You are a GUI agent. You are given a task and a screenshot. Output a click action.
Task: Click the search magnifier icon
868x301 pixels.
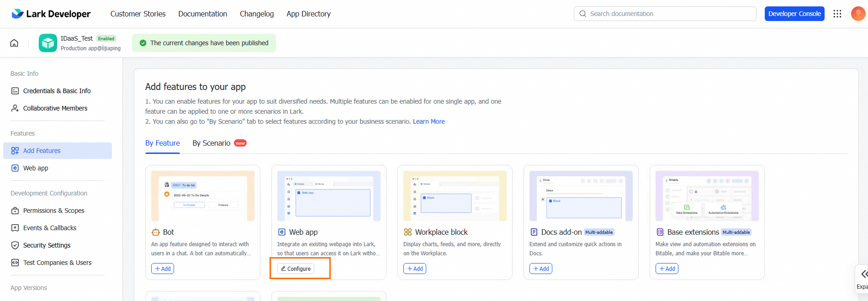pyautogui.click(x=583, y=14)
